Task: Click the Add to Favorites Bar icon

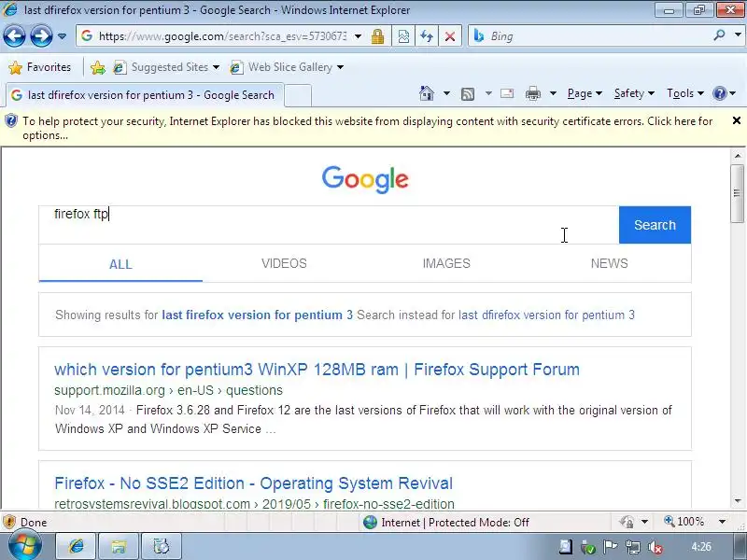Action: point(98,67)
